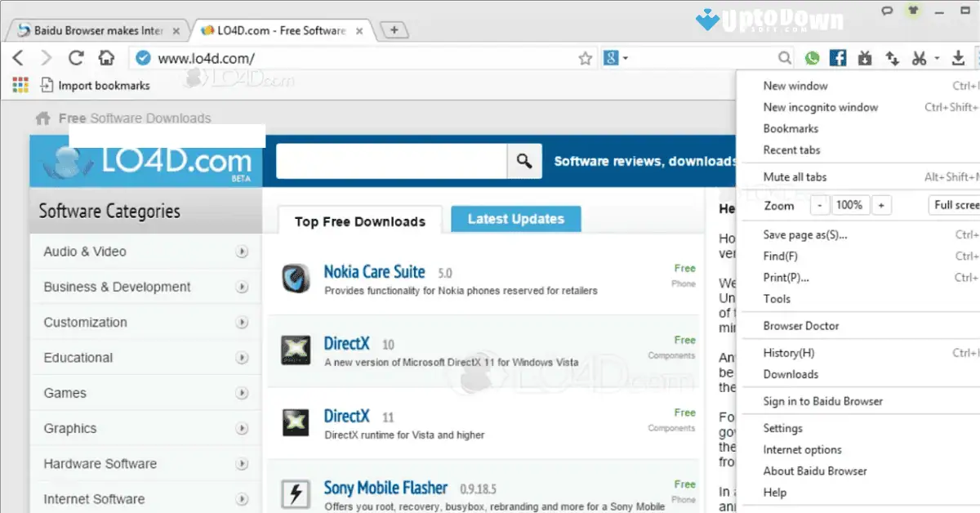This screenshot has height=513, width=980.
Task: Share the page via the Facebook icon
Action: (x=838, y=58)
